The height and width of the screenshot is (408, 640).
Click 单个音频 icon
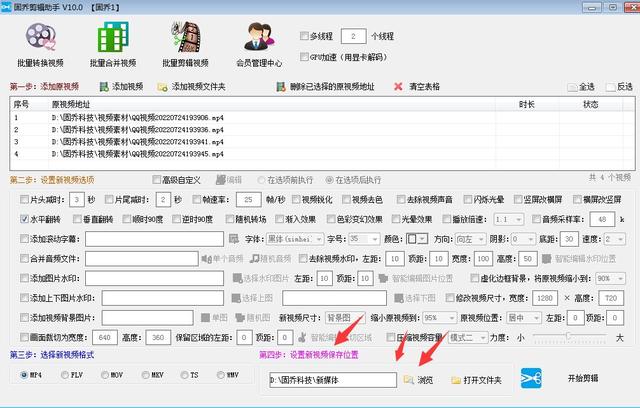click(x=206, y=259)
